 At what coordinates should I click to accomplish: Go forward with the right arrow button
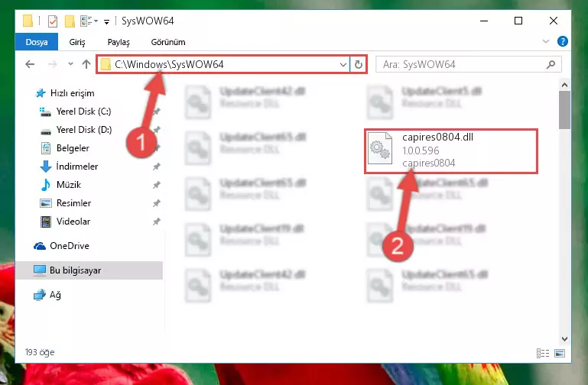53,64
